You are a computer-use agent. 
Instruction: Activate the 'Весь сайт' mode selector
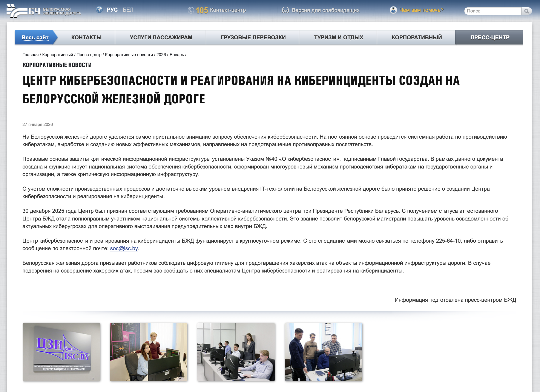click(35, 37)
